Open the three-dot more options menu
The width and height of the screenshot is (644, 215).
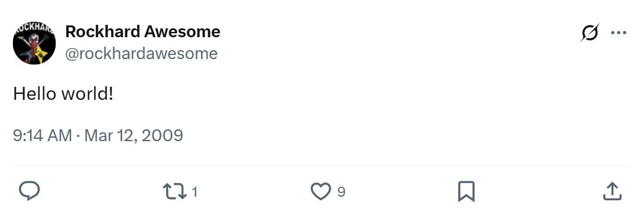(x=619, y=32)
